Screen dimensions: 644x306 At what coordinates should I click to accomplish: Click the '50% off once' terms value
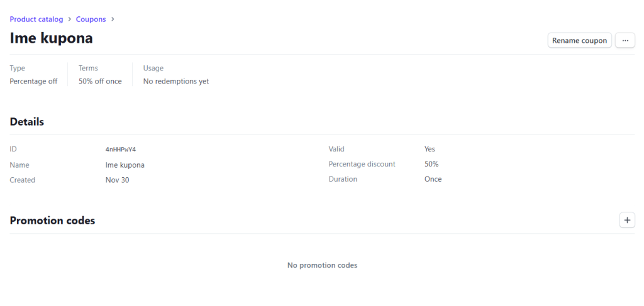[100, 81]
